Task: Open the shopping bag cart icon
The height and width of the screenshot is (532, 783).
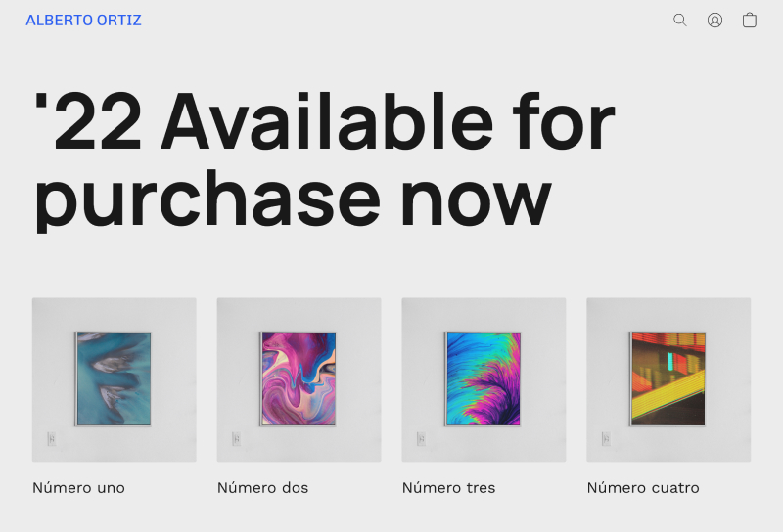Action: coord(750,20)
